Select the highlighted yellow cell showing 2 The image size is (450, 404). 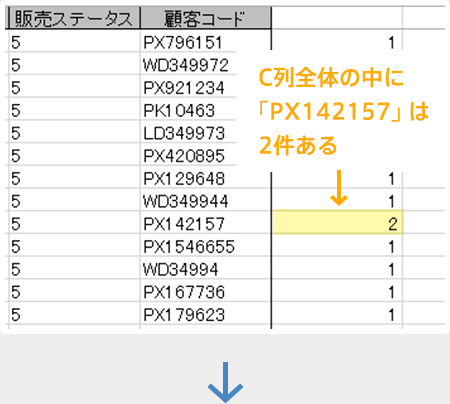point(337,222)
